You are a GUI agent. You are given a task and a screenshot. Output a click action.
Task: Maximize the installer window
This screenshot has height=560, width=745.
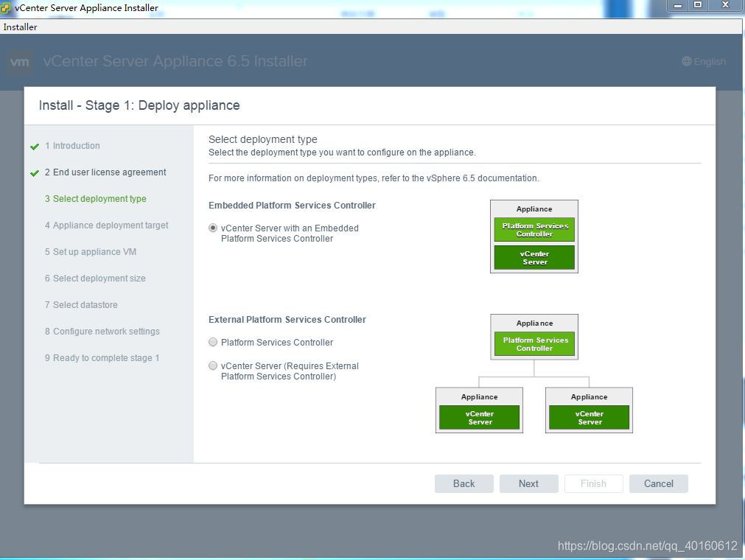[x=698, y=5]
